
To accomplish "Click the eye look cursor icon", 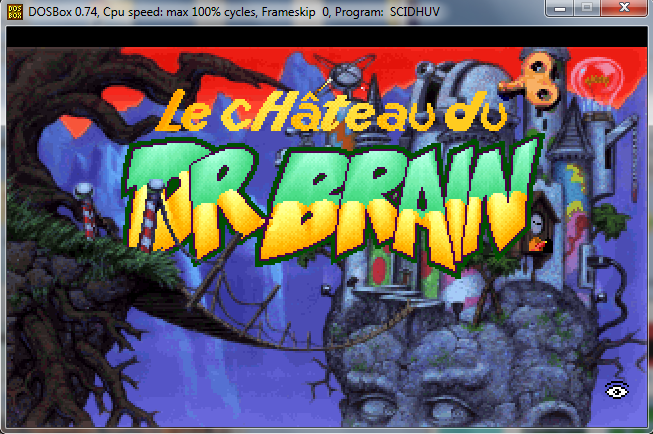I will (x=617, y=391).
